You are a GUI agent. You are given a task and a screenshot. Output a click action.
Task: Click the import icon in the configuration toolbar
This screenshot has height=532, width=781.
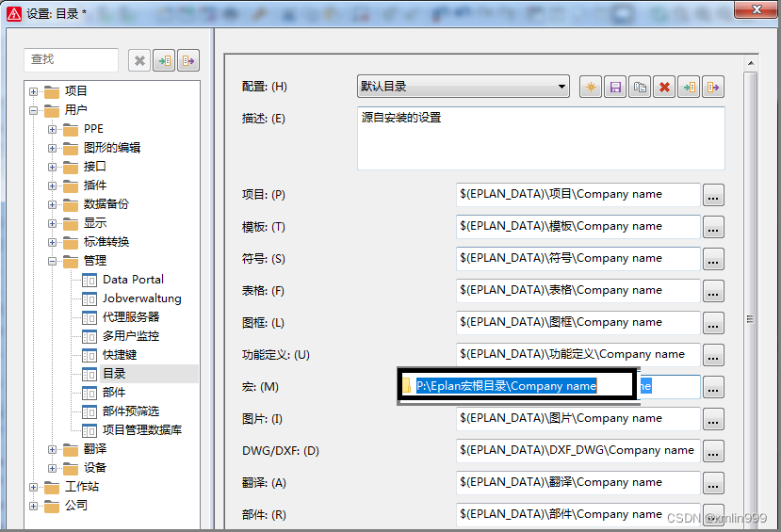click(689, 87)
